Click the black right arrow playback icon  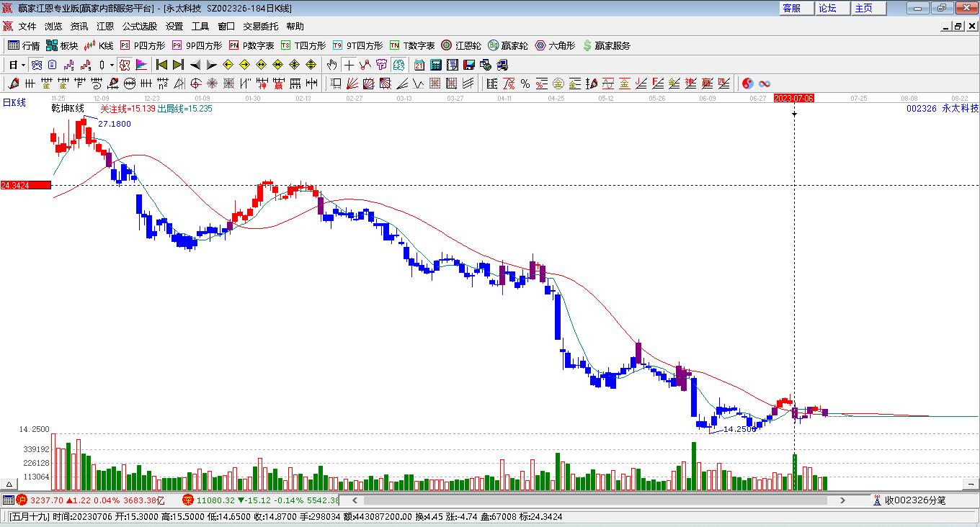[x=211, y=65]
